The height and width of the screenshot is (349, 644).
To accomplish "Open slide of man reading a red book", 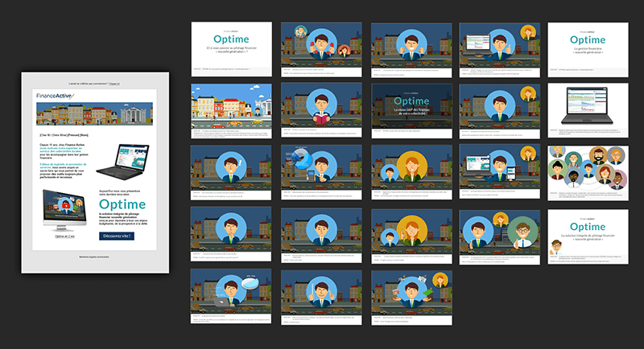I will [x=321, y=110].
